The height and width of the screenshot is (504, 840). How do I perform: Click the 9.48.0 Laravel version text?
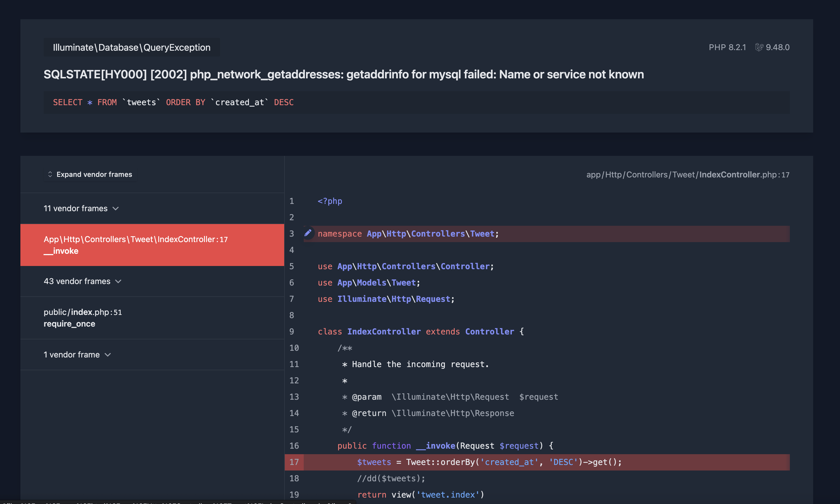(778, 47)
